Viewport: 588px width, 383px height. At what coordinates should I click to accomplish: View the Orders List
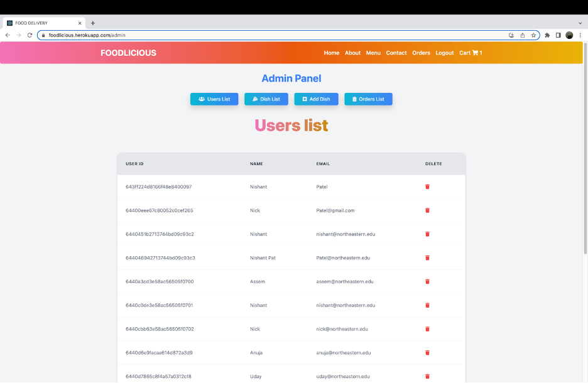[368, 99]
